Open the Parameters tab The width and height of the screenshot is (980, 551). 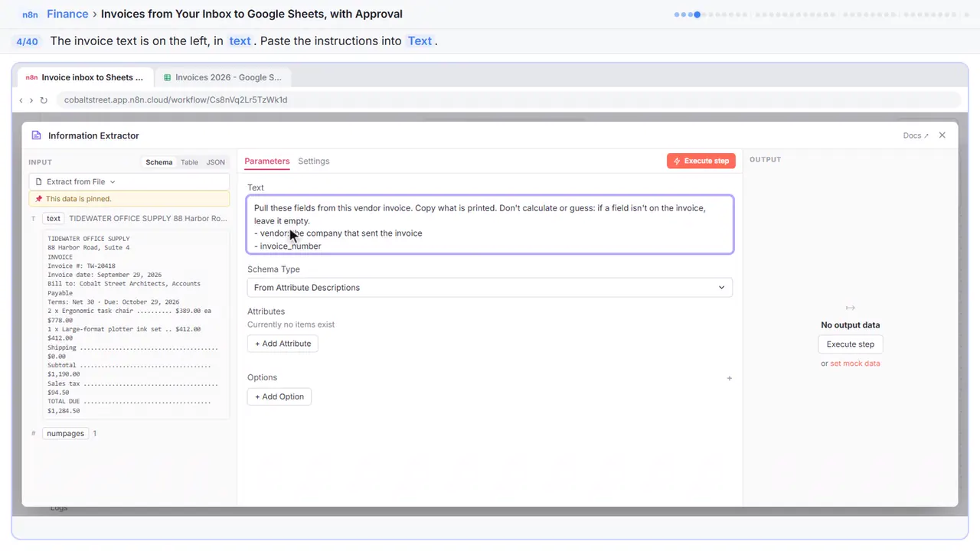[x=267, y=161]
